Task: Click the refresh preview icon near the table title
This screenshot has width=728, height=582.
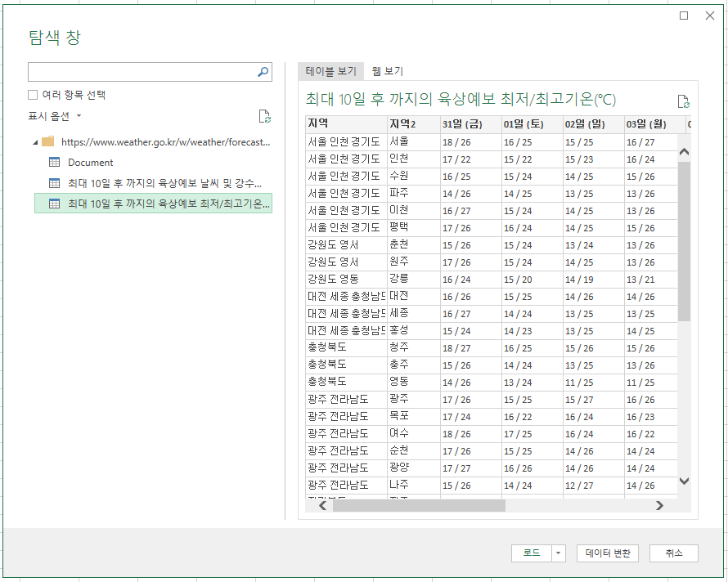Action: [x=683, y=100]
